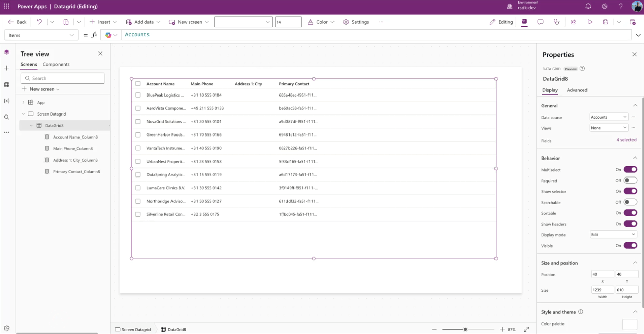Run the App checker stethoscope icon
644x334 pixels.
click(x=556, y=22)
